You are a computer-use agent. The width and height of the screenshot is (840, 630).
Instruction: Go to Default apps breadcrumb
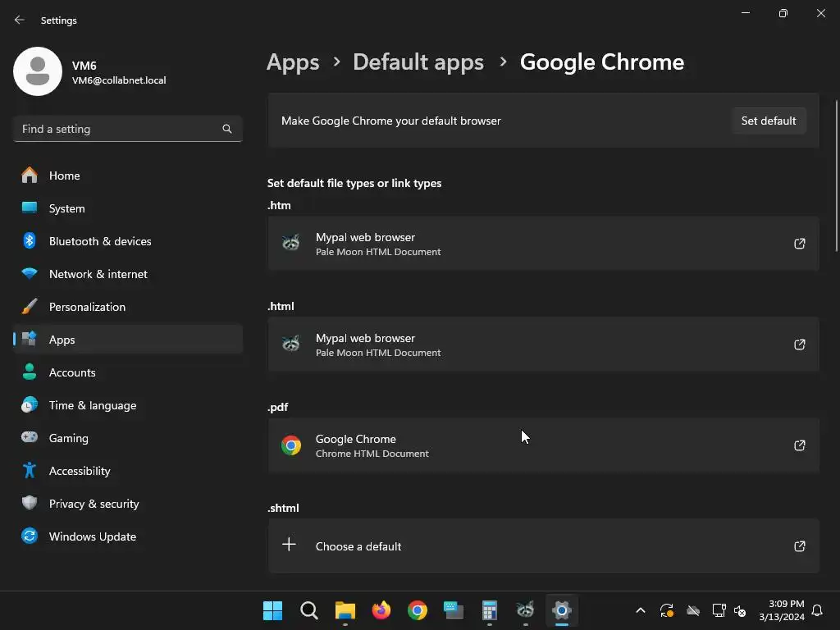(x=418, y=62)
